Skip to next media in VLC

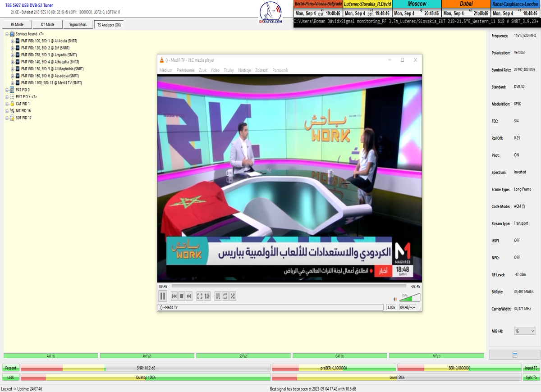coord(189,296)
